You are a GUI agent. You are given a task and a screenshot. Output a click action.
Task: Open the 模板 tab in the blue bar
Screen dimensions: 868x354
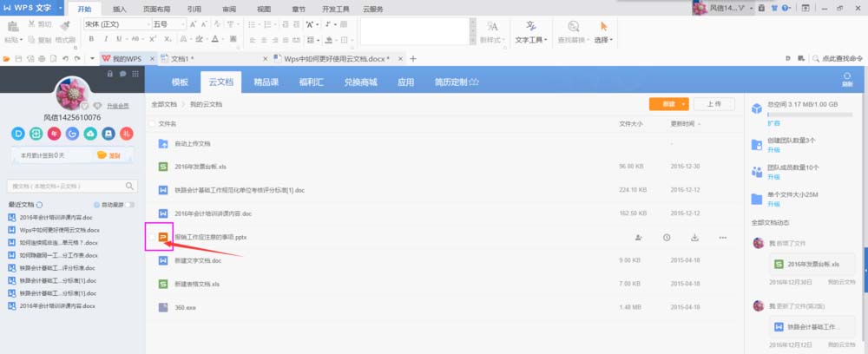click(x=180, y=82)
